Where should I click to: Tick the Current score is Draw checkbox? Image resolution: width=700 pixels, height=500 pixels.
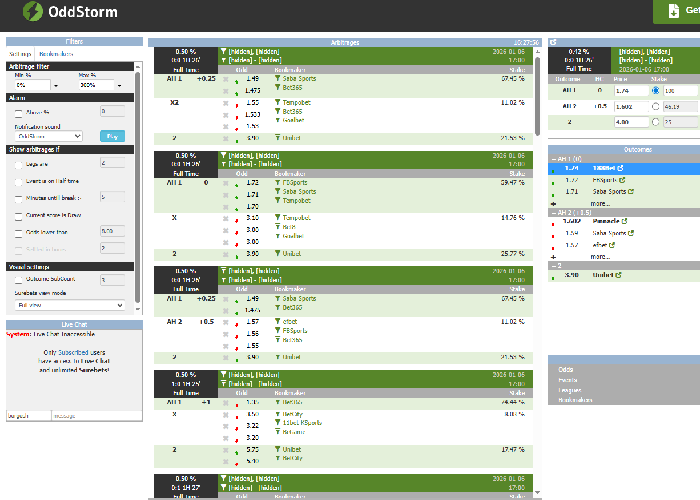coord(18,216)
